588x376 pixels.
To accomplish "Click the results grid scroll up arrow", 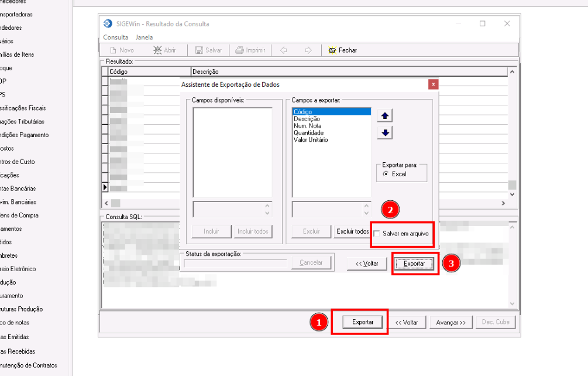I will click(x=513, y=71).
